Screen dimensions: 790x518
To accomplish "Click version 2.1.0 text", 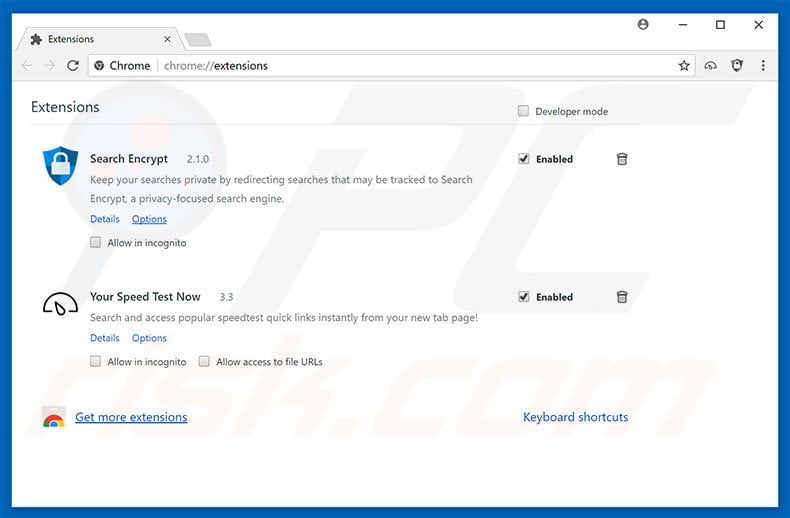I will 198,159.
